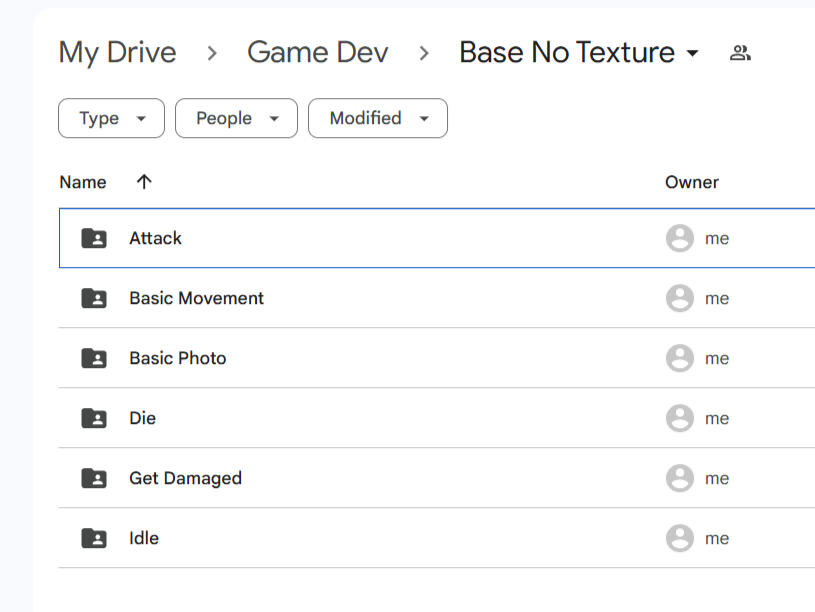Open the Type filter dropdown
Screen dimensions: 815x612
pos(111,118)
